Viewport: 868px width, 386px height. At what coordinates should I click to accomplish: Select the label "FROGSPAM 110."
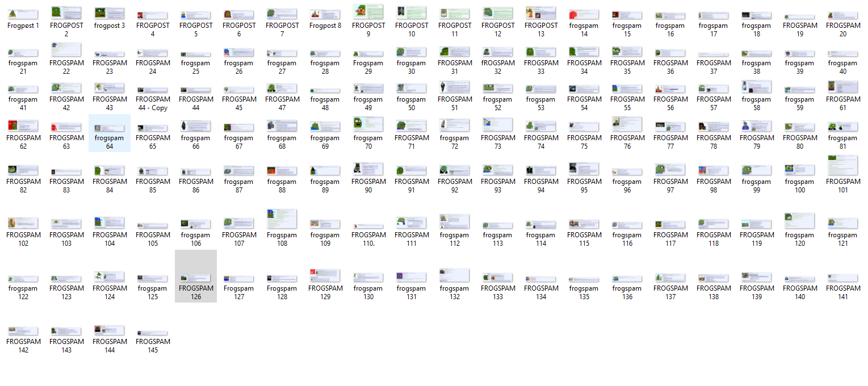tap(368, 239)
